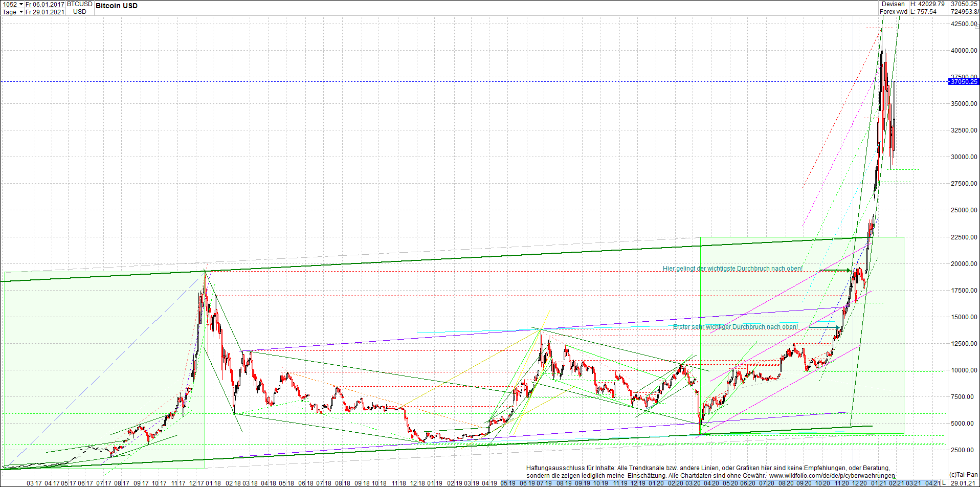This screenshot has width=980, height=487.
Task: Click the Devisen category label
Action: 893,4
